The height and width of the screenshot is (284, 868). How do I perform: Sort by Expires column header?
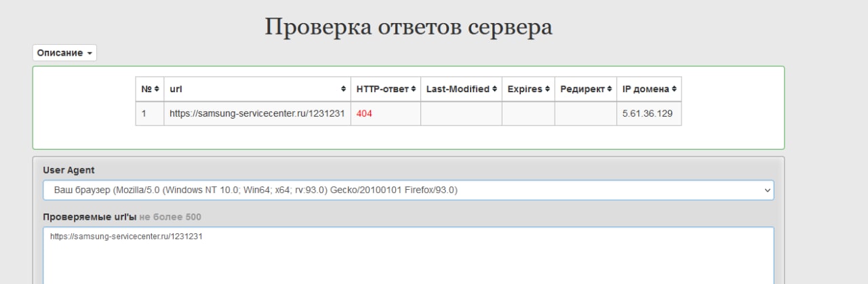coord(528,89)
